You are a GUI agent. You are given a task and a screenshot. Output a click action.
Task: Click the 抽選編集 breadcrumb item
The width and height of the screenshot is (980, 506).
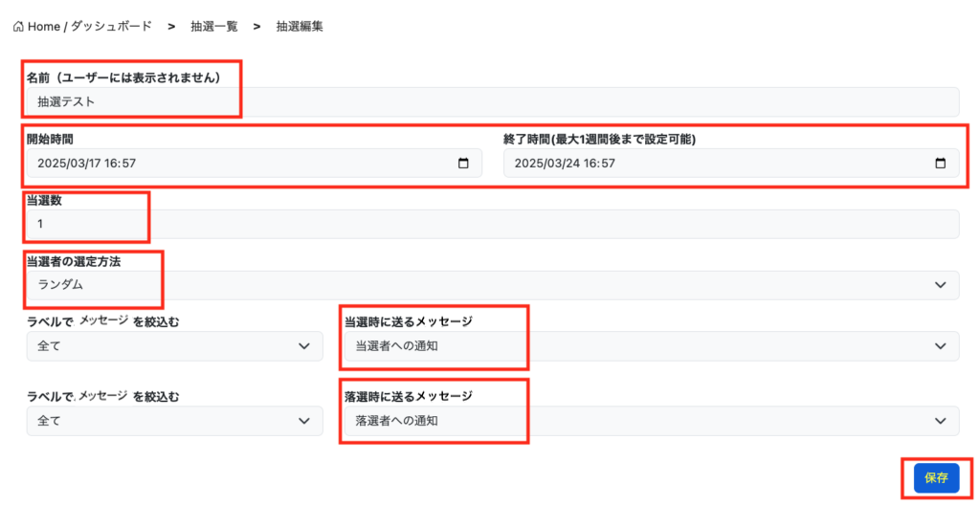click(x=300, y=27)
